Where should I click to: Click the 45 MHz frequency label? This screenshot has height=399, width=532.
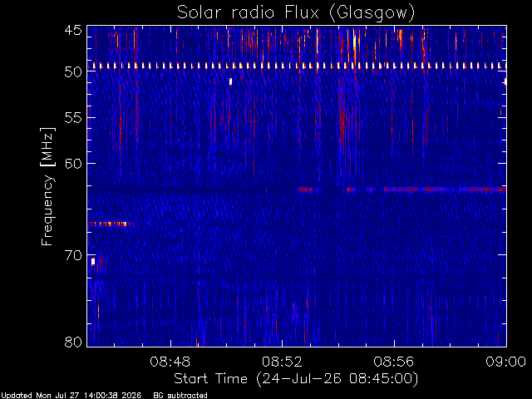[73, 30]
